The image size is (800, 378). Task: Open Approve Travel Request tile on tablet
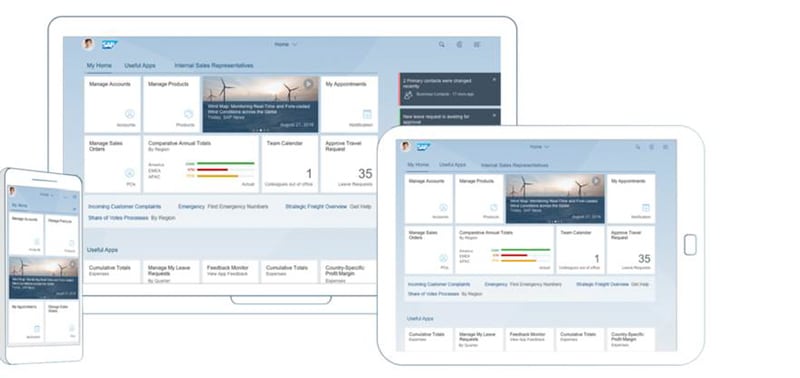631,250
